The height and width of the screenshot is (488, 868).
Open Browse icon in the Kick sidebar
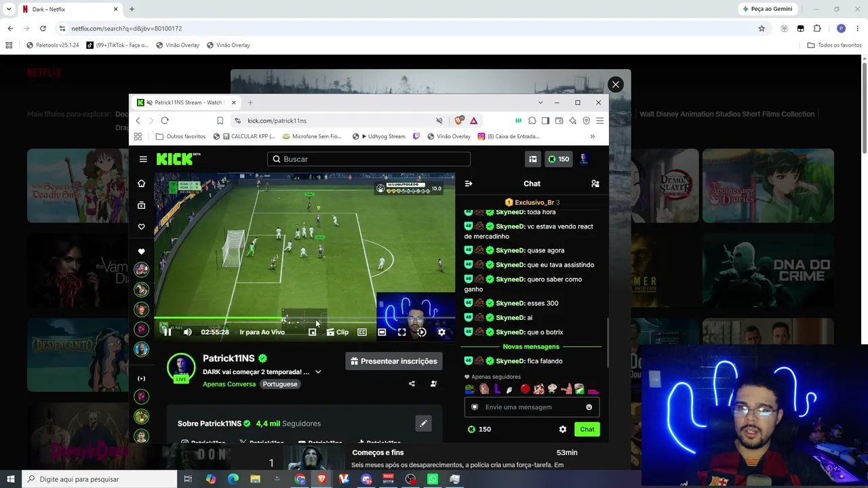[141, 205]
